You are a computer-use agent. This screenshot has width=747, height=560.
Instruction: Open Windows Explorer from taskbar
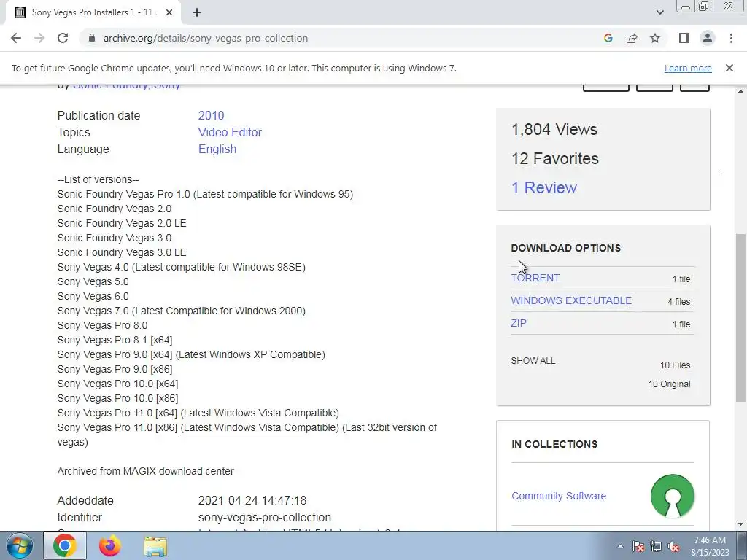[x=155, y=547]
